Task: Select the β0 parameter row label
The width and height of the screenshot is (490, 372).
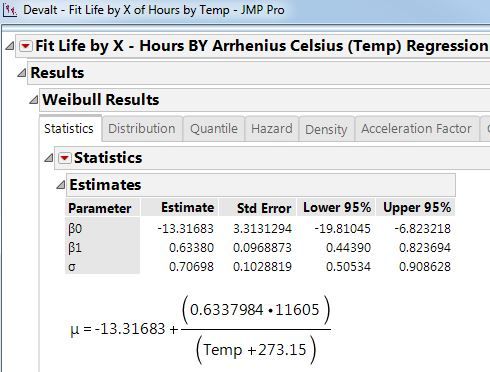Action: coord(75,229)
